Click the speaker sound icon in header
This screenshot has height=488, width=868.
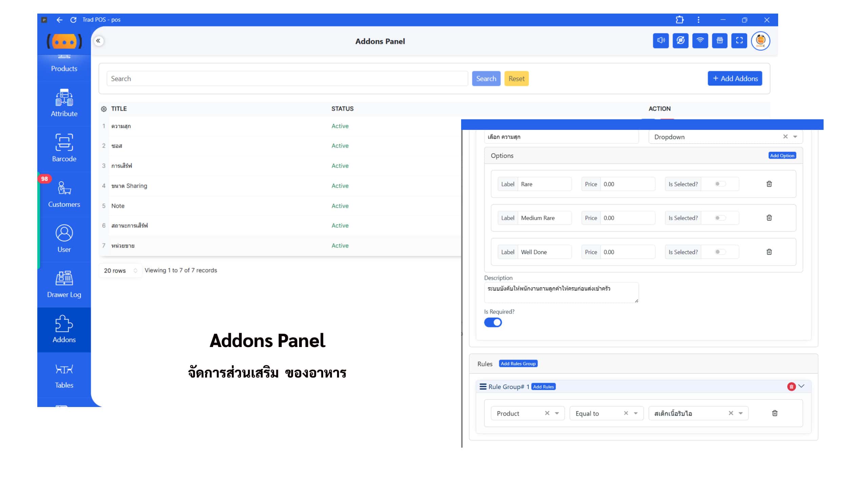pyautogui.click(x=660, y=41)
